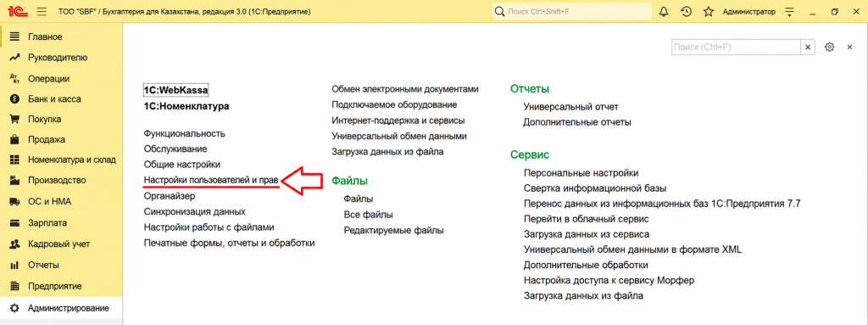This screenshot has width=868, height=325.
Task: Open the Файлы link under Файлы heading
Action: tap(359, 199)
